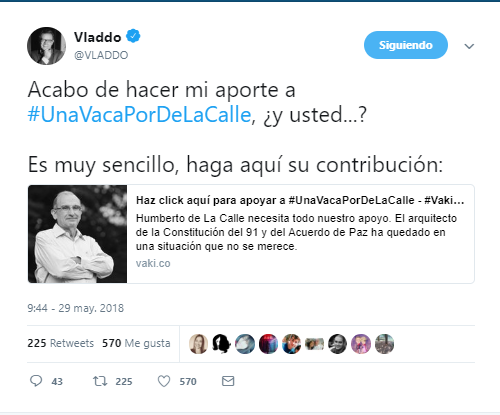Click the vaki.co domain link
The image size is (500, 415).
tap(153, 263)
